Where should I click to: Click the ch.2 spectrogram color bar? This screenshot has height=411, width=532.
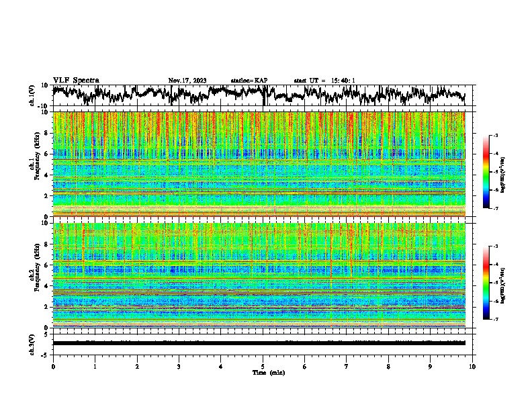(x=486, y=283)
